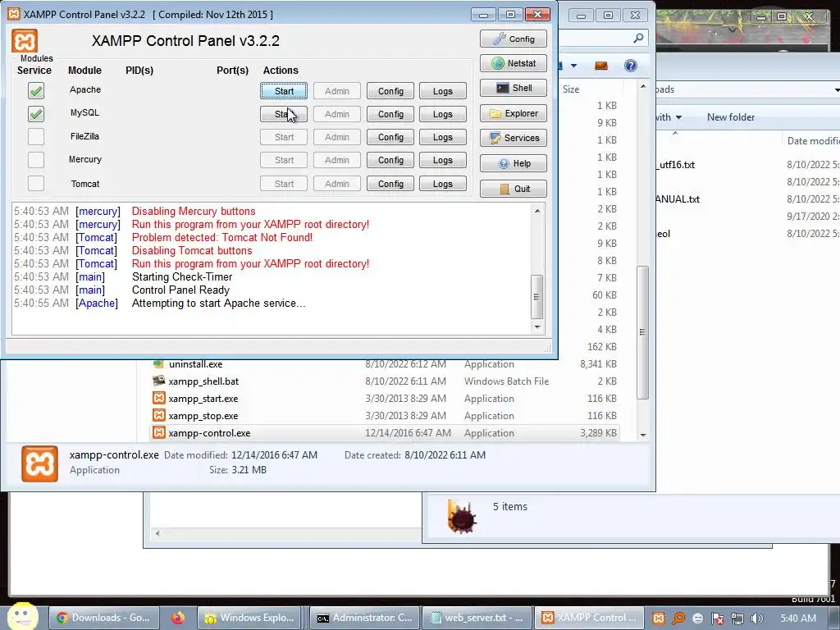Toggle the MySQL service checkbox

36,113
